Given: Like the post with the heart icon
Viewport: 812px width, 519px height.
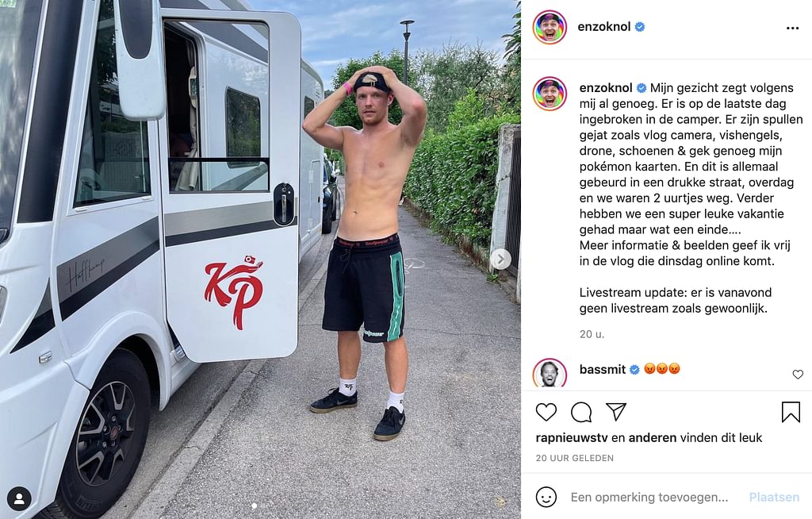Looking at the screenshot, I should click(x=546, y=412).
